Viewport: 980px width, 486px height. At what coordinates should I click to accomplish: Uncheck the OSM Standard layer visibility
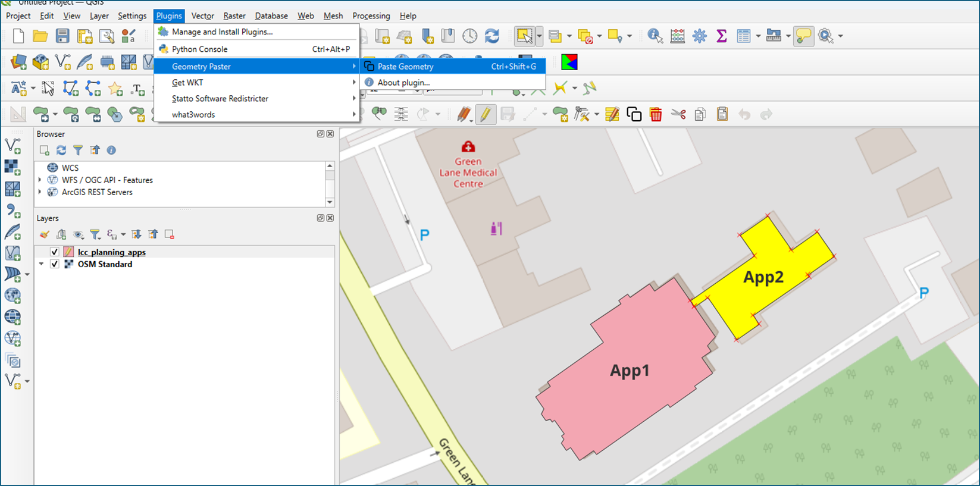[55, 264]
